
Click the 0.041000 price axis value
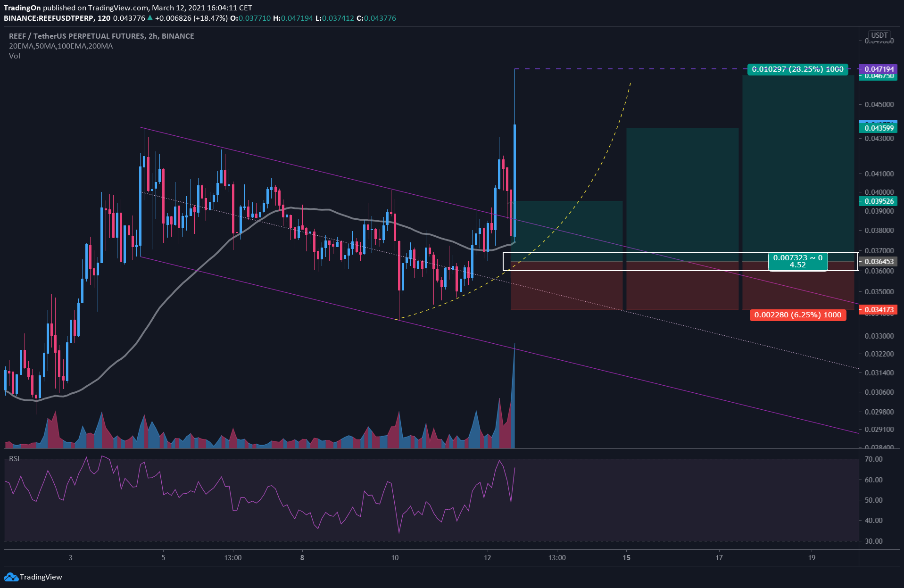pos(879,174)
